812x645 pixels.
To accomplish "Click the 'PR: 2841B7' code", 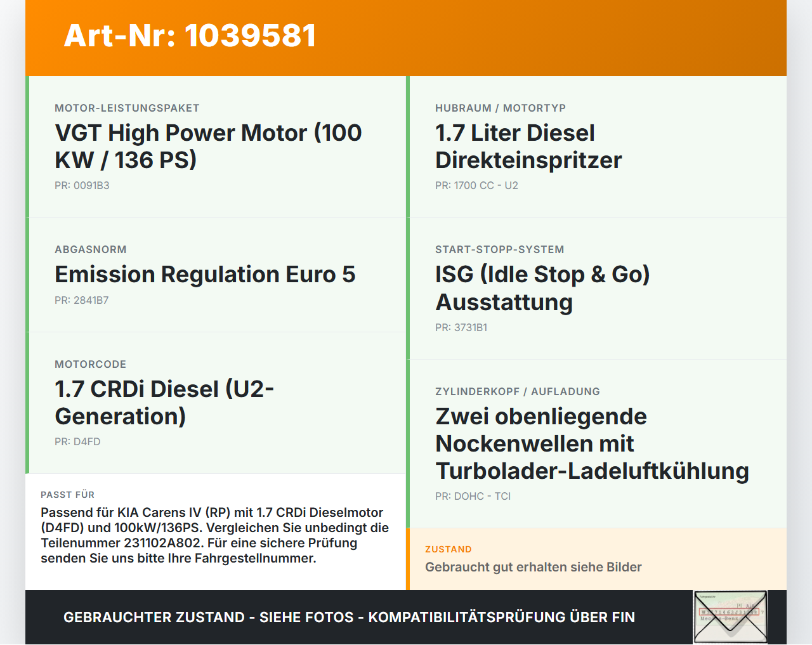I will click(82, 301).
